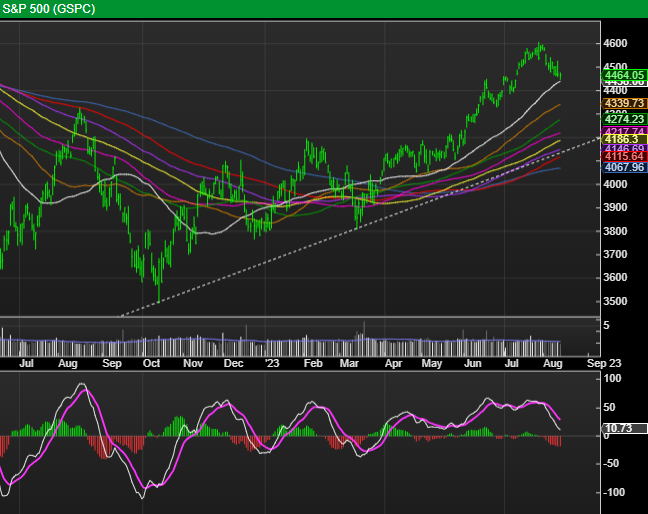Click the magenta 4217.74 moving average tag
Viewport: 648px width, 514px height.
point(624,131)
